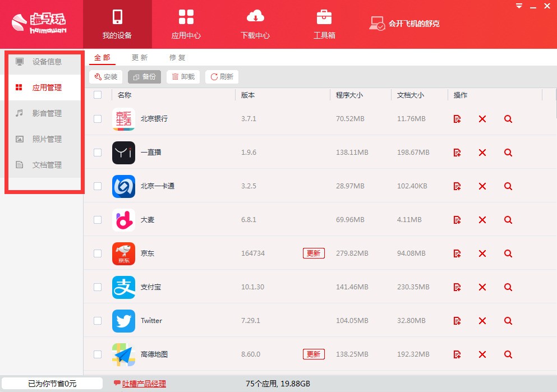This screenshot has height=392, width=557.
Task: Switch to the 更新 tab
Action: coord(140,58)
